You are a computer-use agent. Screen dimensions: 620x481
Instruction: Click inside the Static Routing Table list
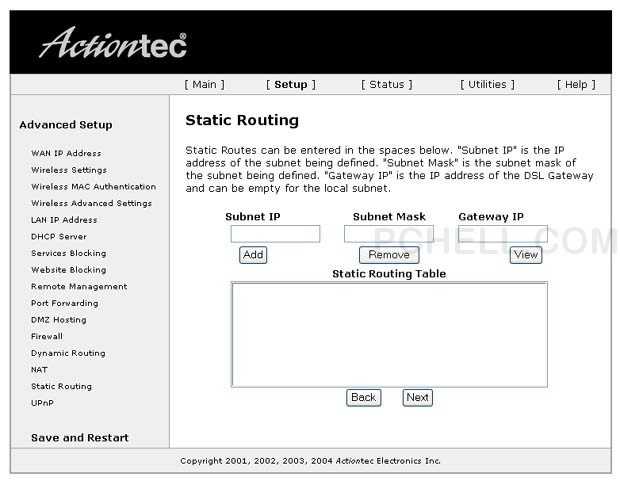(x=389, y=334)
